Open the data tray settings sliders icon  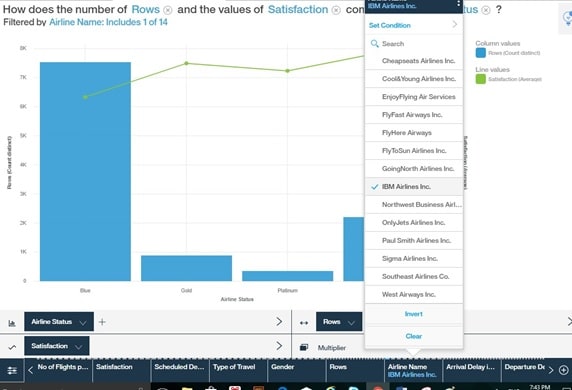coord(12,371)
